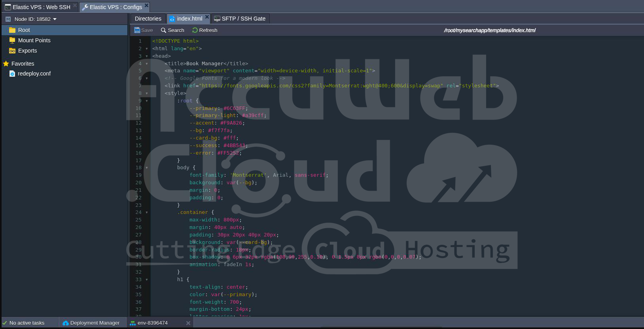
Task: Open the Node ID 18582 dropdown
Action: point(55,19)
